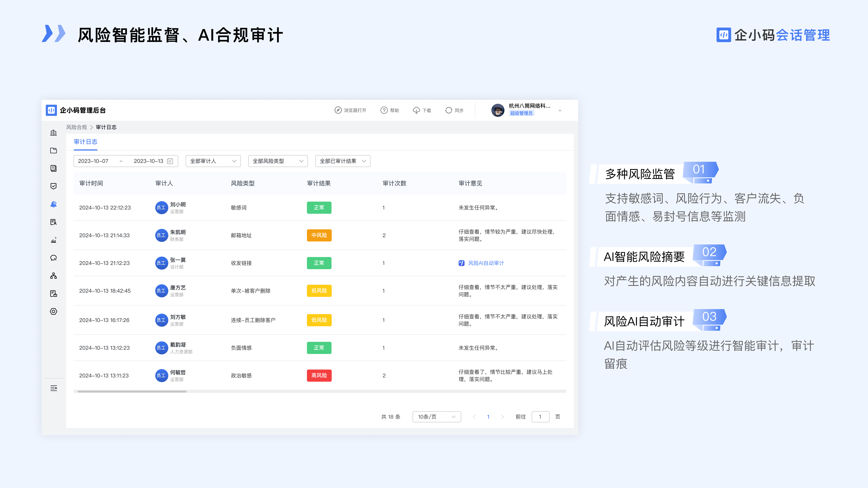Switch to the 审计日志 tab
The height and width of the screenshot is (488, 868).
[x=86, y=142]
